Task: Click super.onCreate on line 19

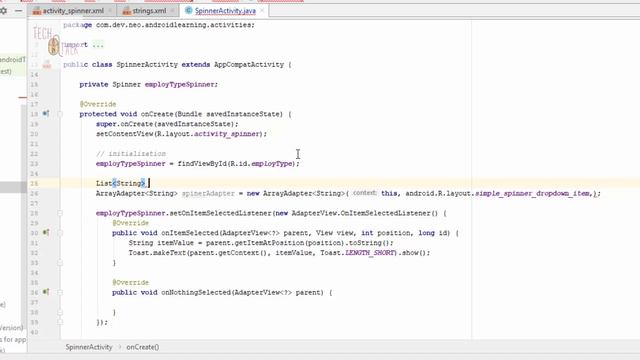Action: [x=124, y=124]
